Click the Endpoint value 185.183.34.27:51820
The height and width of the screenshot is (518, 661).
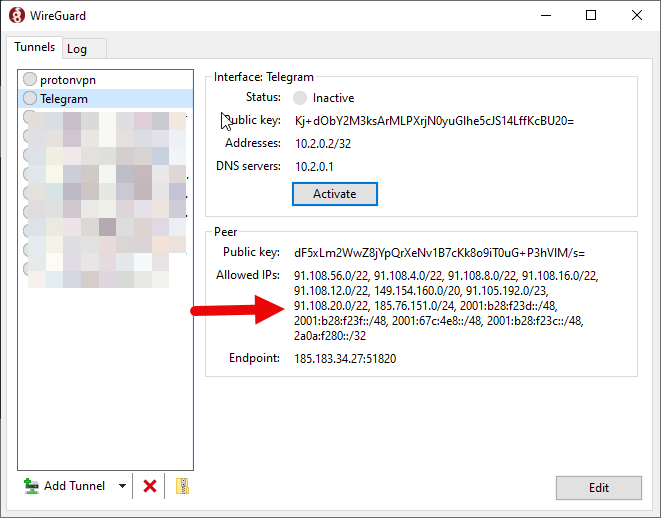tap(345, 359)
